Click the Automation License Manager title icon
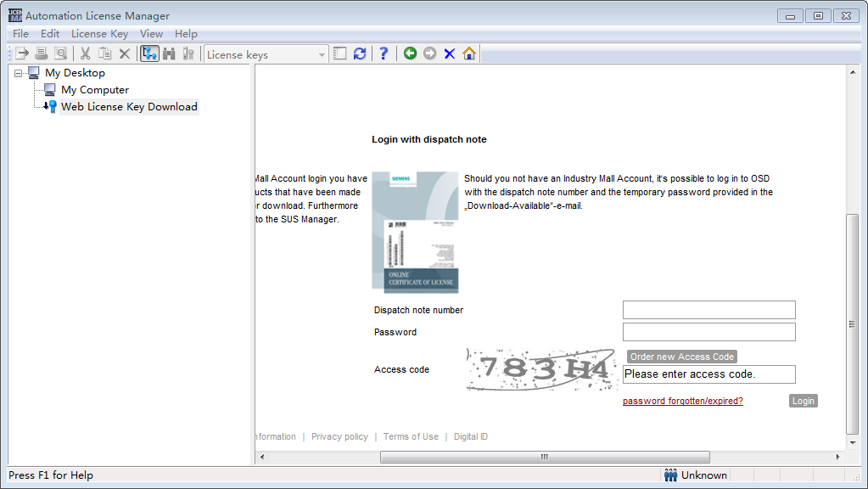The width and height of the screenshot is (868, 489). [15, 15]
